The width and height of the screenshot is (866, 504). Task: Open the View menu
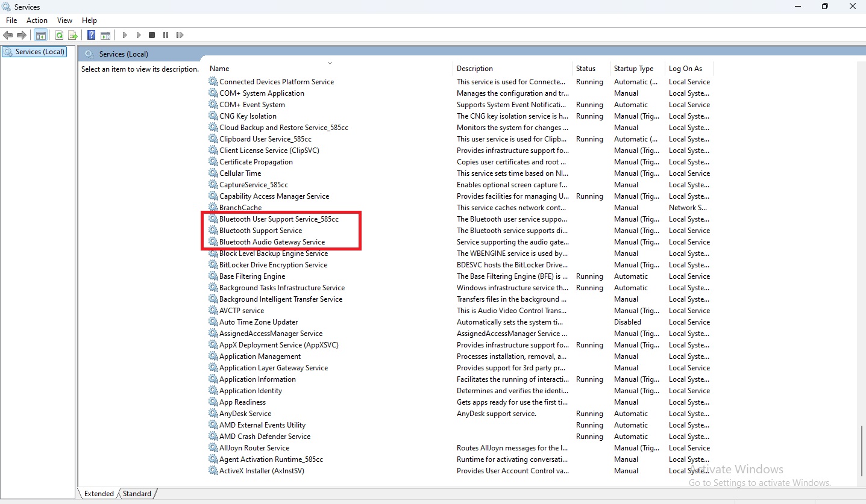tap(64, 20)
